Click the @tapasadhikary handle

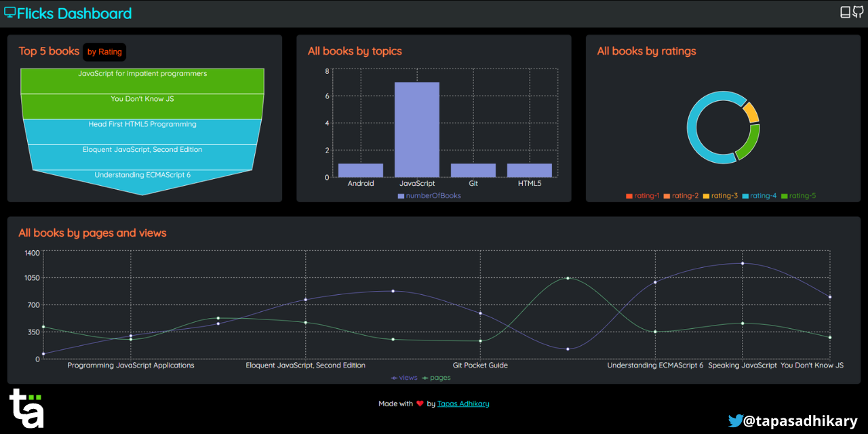pyautogui.click(x=800, y=420)
